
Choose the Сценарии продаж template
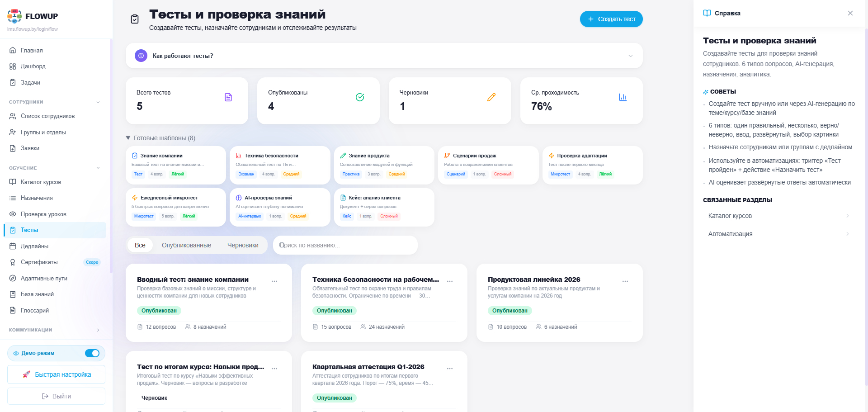click(488, 165)
